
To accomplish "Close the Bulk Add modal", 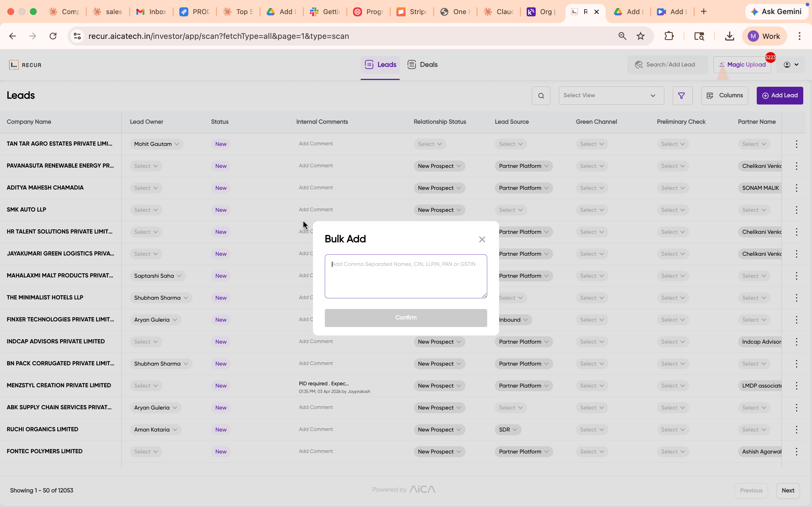I will click(482, 239).
